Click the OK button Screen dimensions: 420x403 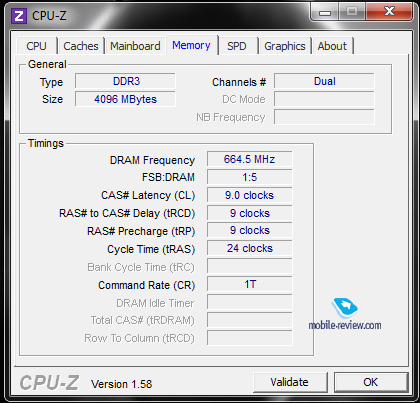[x=371, y=382]
